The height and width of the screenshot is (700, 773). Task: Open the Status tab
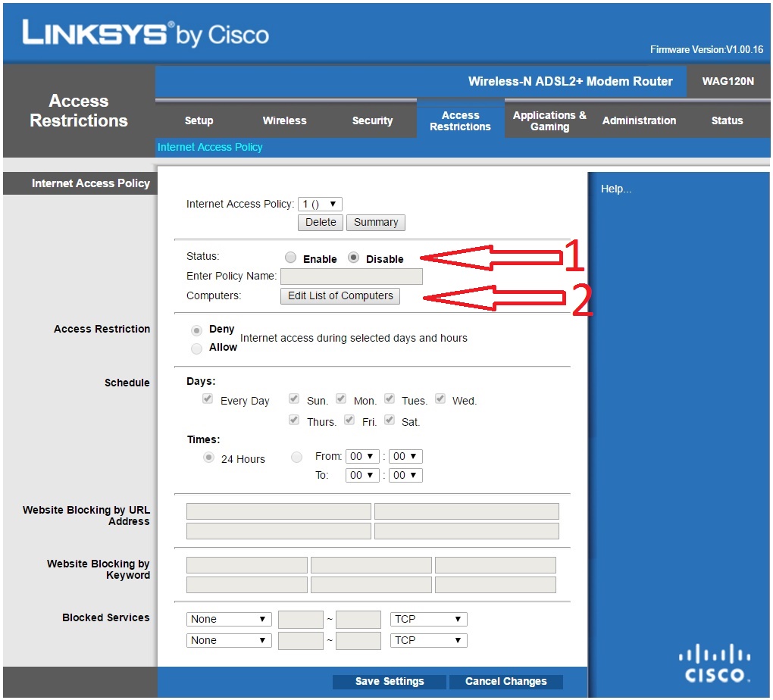(727, 120)
